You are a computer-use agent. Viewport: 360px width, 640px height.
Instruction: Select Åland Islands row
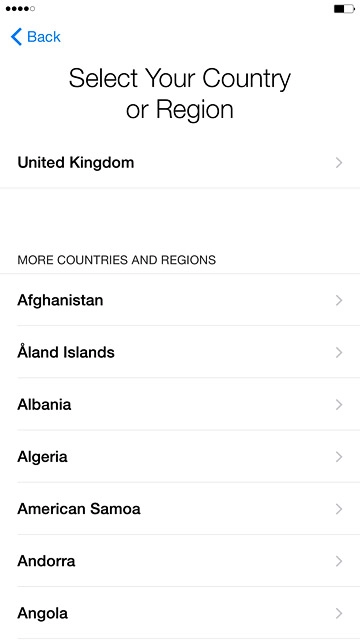tap(180, 352)
